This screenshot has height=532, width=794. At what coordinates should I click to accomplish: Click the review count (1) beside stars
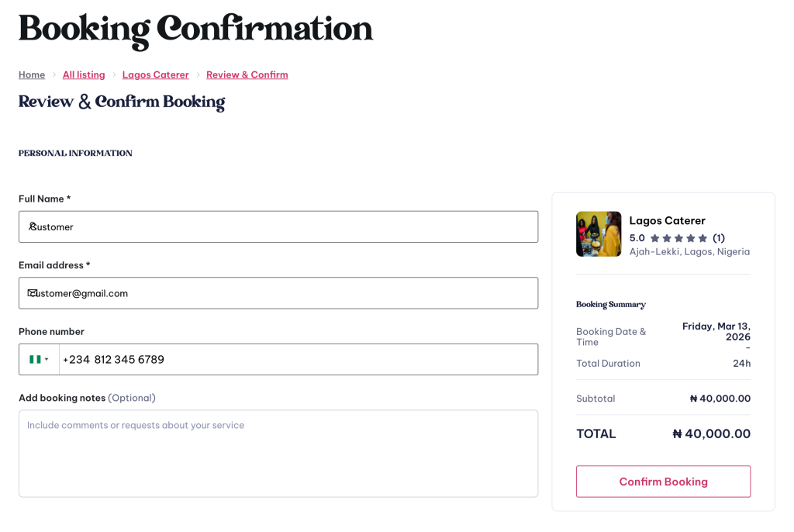(719, 238)
